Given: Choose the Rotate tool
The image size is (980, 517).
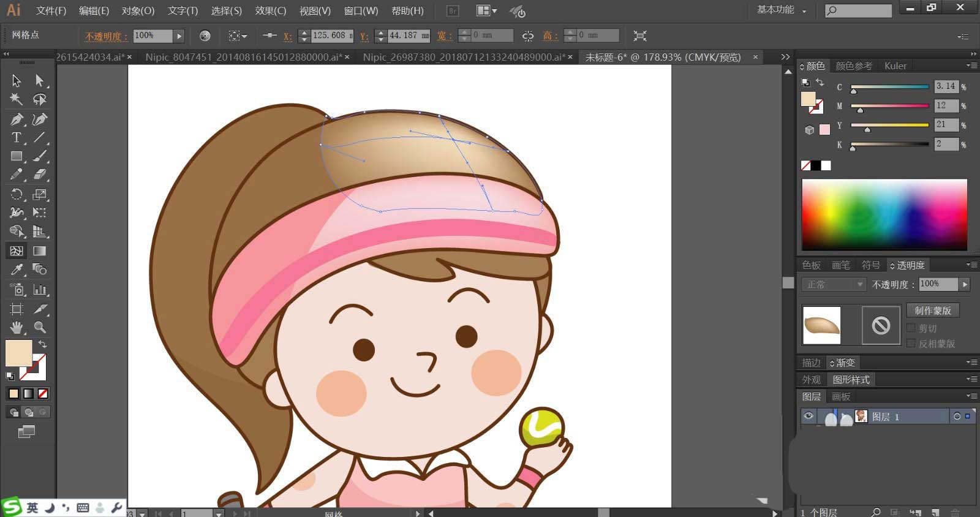Looking at the screenshot, I should 17,195.
